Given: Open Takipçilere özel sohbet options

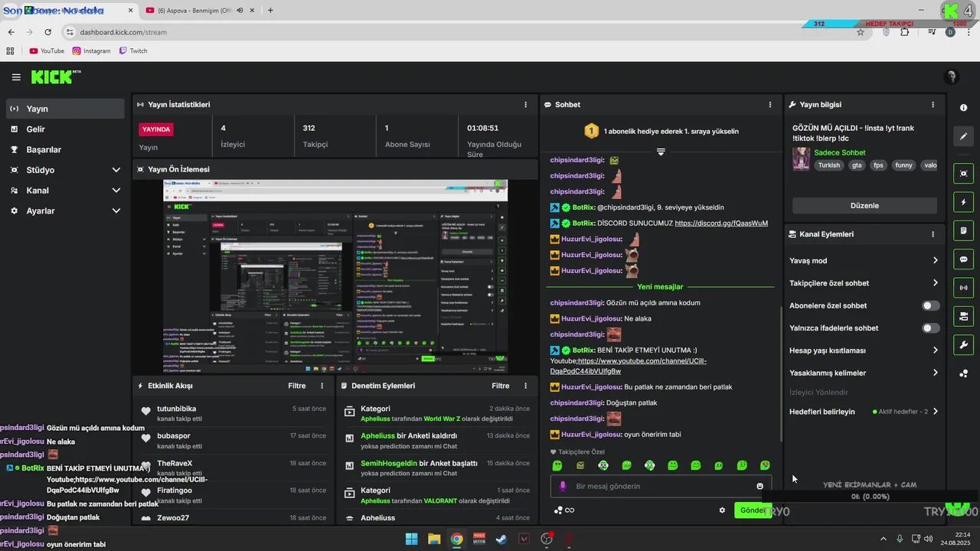Looking at the screenshot, I should pos(864,283).
